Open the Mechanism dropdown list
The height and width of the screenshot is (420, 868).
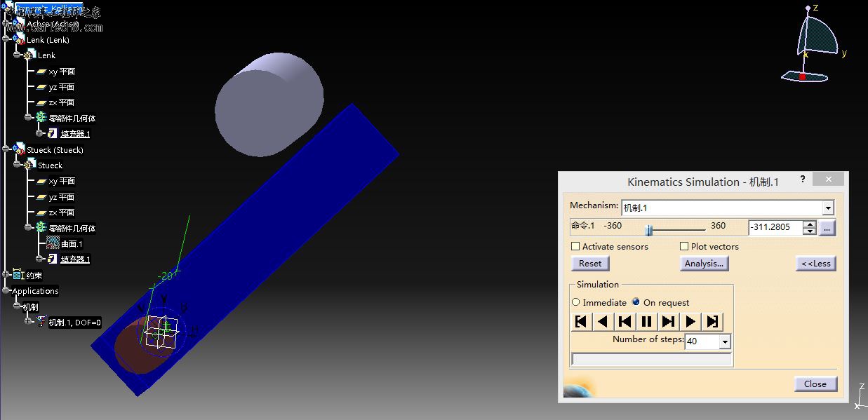(x=828, y=208)
